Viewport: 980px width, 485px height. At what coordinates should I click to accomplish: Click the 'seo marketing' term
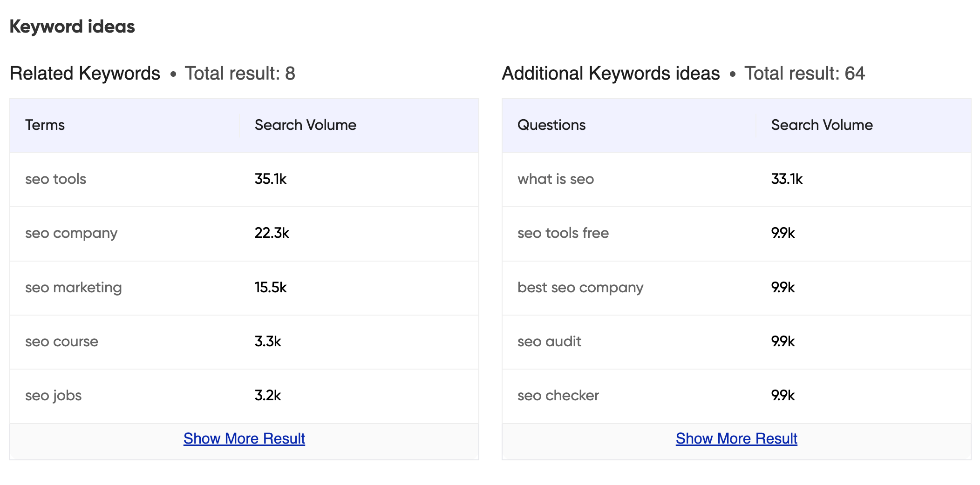pos(74,288)
